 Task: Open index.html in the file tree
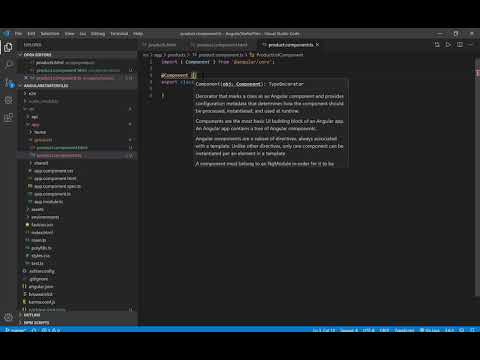coord(77,232)
